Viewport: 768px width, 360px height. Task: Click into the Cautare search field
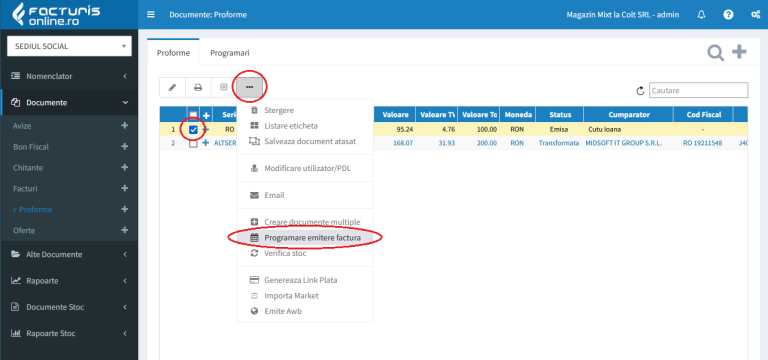(x=698, y=91)
